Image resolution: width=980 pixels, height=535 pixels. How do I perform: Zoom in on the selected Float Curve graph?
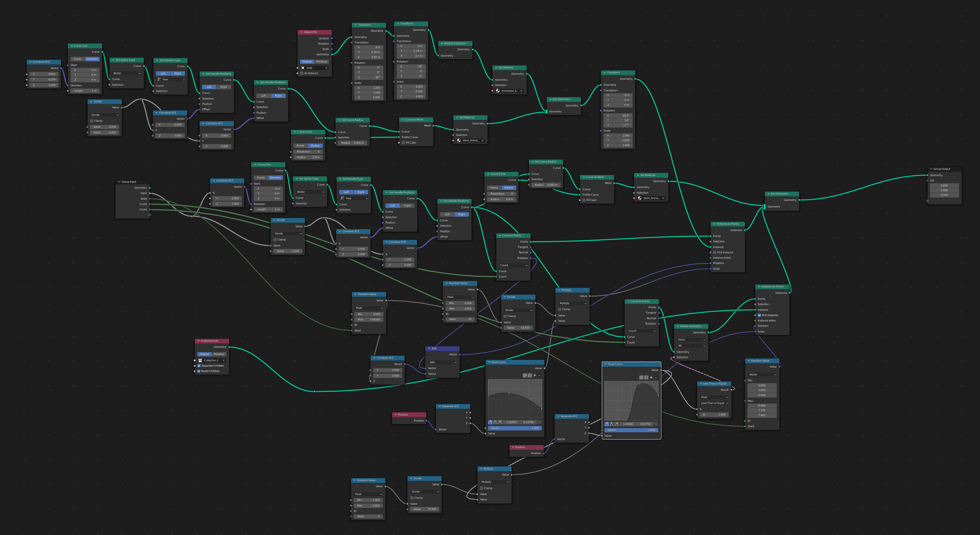[x=641, y=377]
